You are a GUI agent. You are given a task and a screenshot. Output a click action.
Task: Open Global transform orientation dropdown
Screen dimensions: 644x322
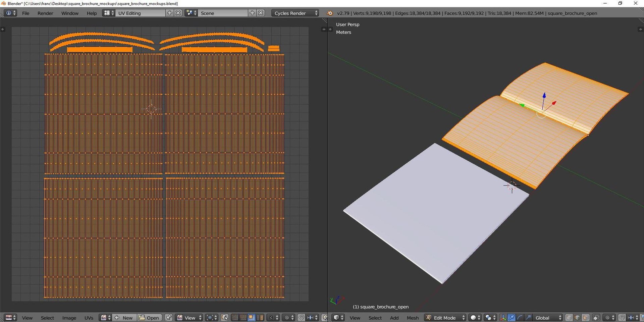pos(547,318)
